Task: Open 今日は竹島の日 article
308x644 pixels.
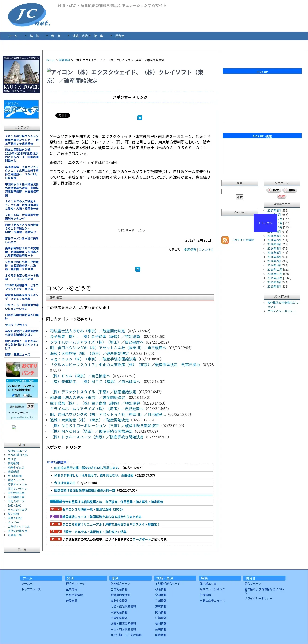Action: coord(65,483)
